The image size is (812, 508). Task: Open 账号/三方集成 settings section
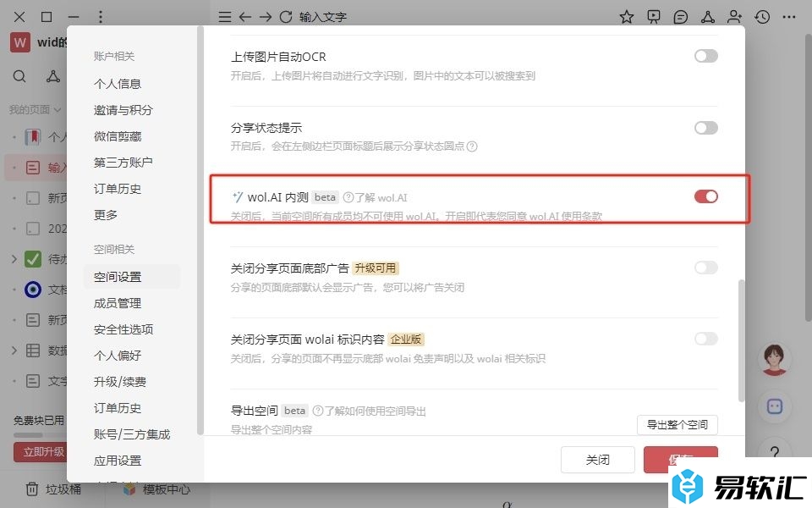(x=132, y=434)
